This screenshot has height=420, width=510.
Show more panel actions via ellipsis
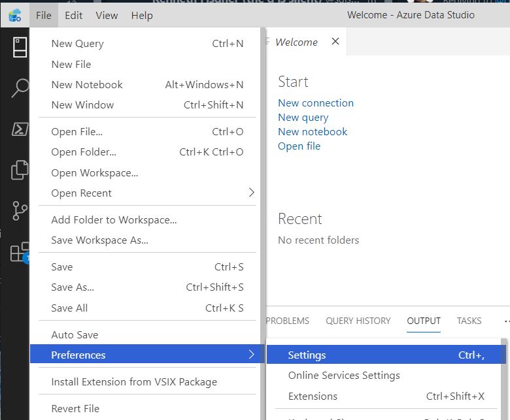pos(505,321)
